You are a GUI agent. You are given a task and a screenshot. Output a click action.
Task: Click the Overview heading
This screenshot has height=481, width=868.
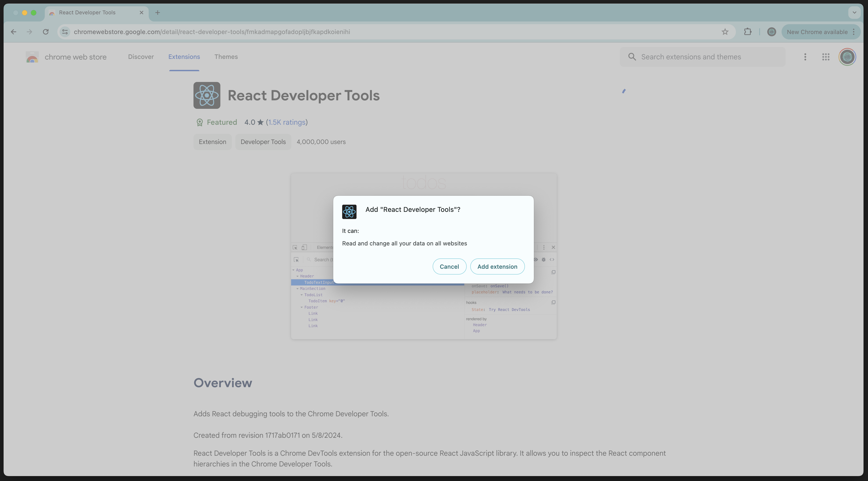(223, 383)
